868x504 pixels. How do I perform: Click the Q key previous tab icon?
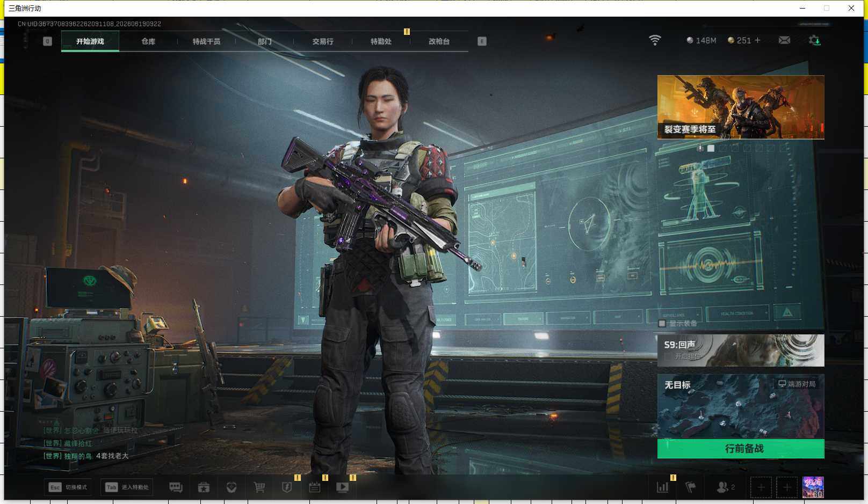click(x=47, y=41)
